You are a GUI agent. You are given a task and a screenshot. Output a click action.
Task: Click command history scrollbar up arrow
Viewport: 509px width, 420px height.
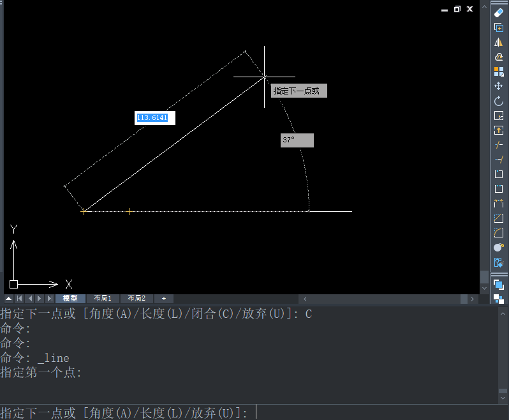coord(503,314)
